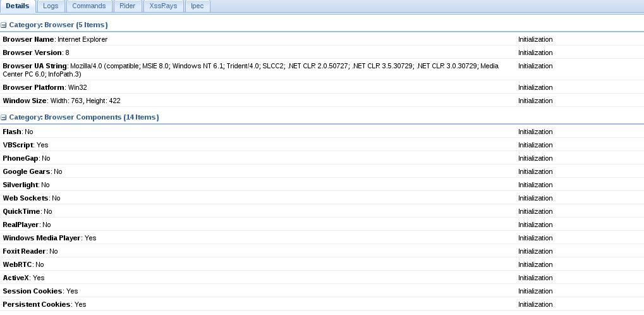Click the Windows Media Player row
Screen dimensions: 644x315
(322, 238)
